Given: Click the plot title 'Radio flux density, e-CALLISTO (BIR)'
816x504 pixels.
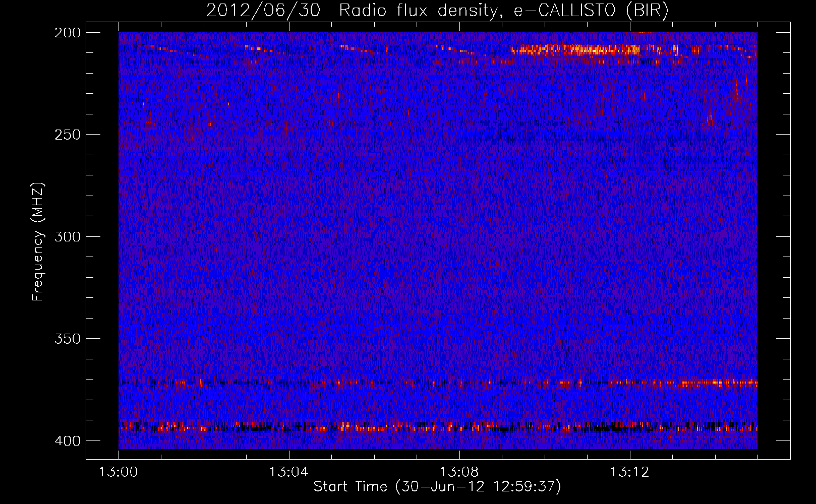Looking at the screenshot, I should pyautogui.click(x=503, y=11).
